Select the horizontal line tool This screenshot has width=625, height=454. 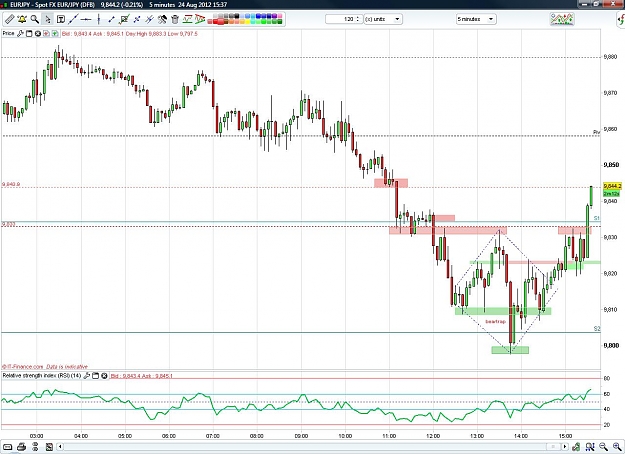coord(86,19)
